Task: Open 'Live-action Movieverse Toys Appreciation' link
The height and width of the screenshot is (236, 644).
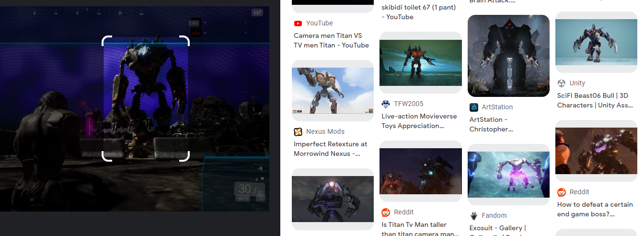Action: pos(419,121)
